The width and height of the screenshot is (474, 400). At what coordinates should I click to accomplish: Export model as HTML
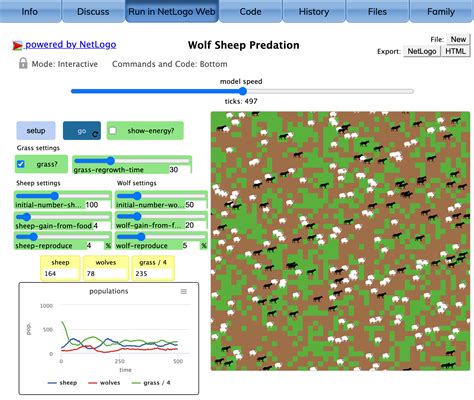coord(455,51)
